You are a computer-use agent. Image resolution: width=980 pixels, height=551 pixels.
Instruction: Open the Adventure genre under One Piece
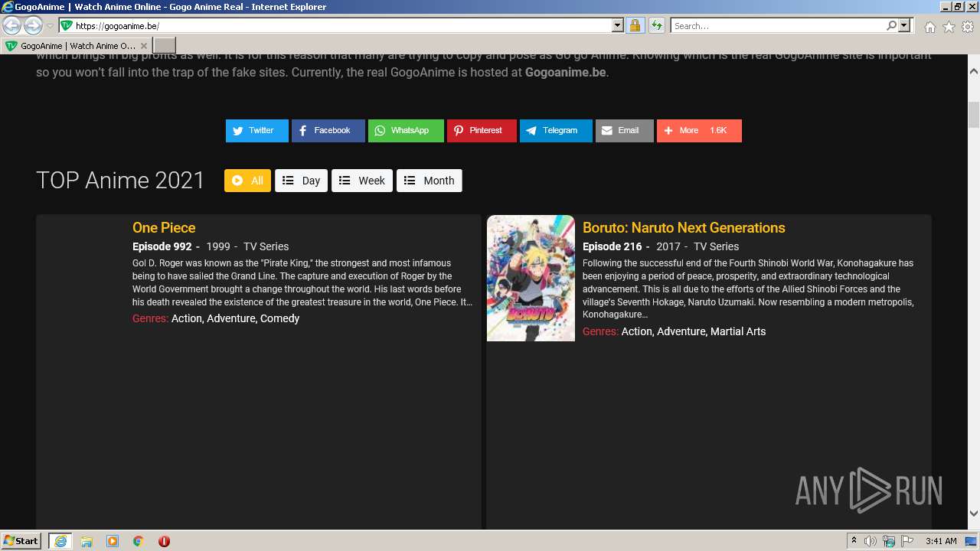[231, 318]
